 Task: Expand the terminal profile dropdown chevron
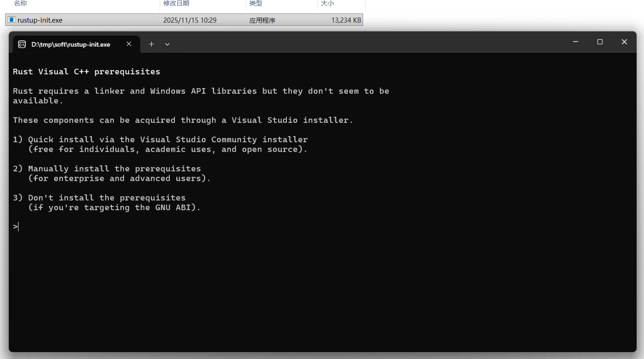click(x=167, y=44)
